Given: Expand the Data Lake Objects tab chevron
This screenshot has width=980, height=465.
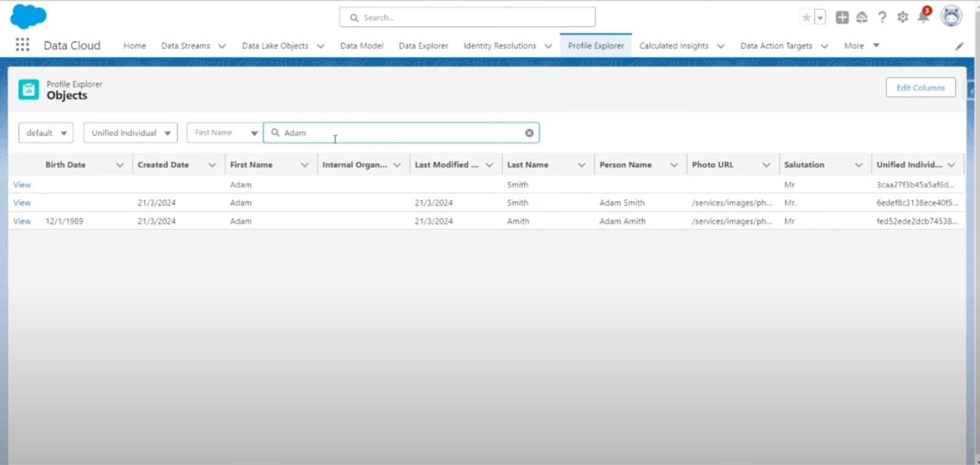Looking at the screenshot, I should pyautogui.click(x=320, y=46).
